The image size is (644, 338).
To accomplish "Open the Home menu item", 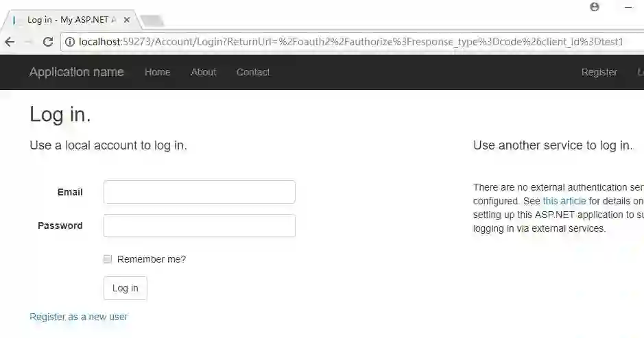I will click(x=157, y=72).
